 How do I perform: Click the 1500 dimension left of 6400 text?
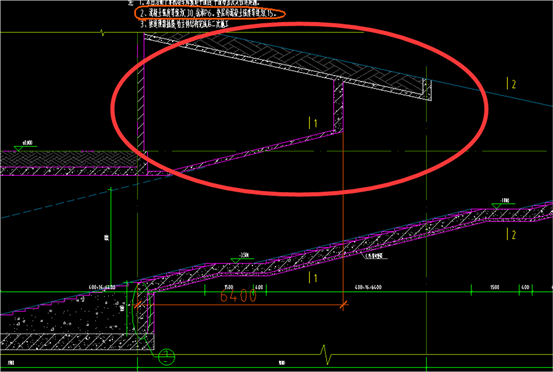point(229,287)
